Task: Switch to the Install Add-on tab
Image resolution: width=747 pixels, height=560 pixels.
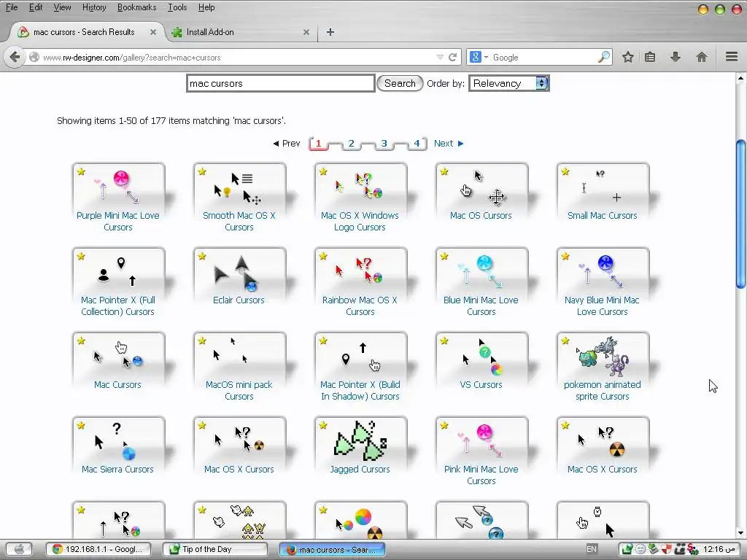Action: [241, 32]
